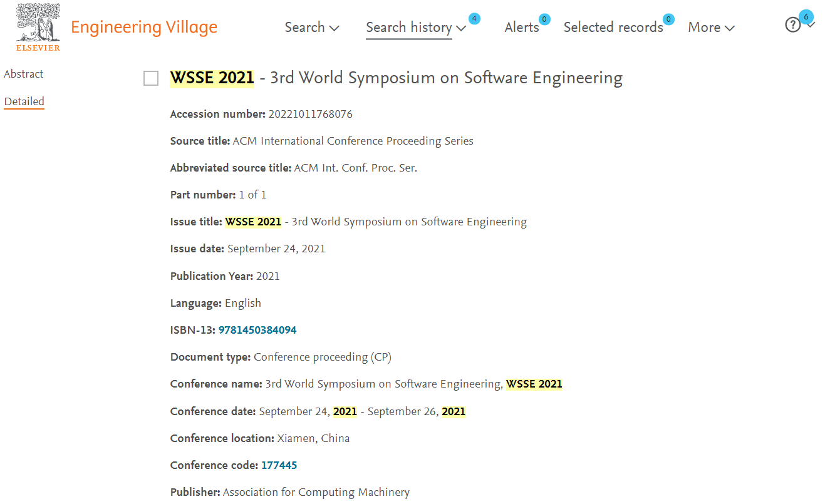Open the help question mark icon
830x504 pixels.
pos(793,25)
